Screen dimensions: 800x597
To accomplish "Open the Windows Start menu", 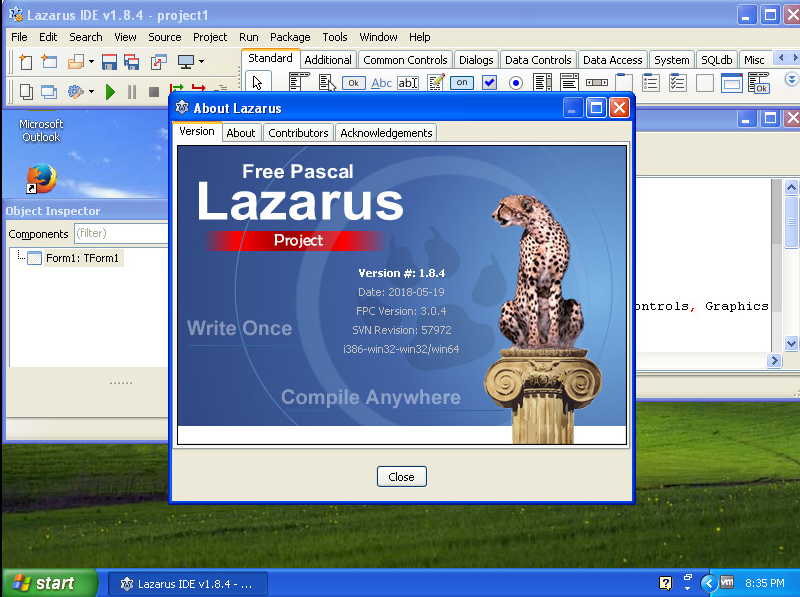I will point(48,583).
